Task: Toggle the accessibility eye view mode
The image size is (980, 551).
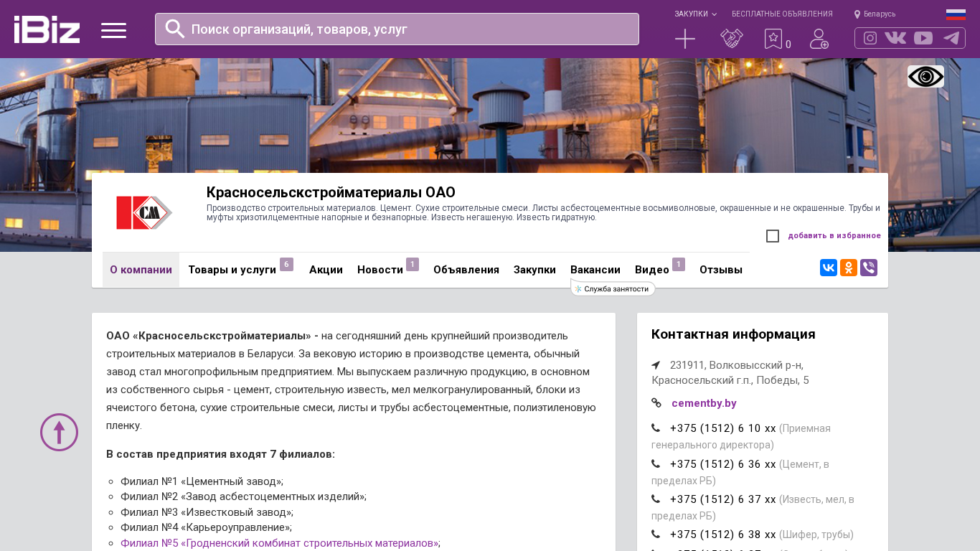Action: (925, 76)
